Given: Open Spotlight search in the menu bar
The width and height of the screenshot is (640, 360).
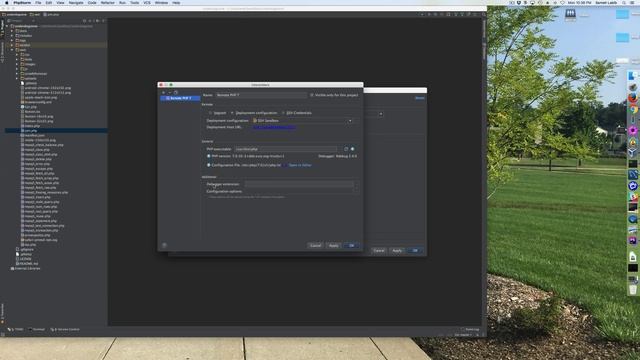Looking at the screenshot, I should point(624,3).
